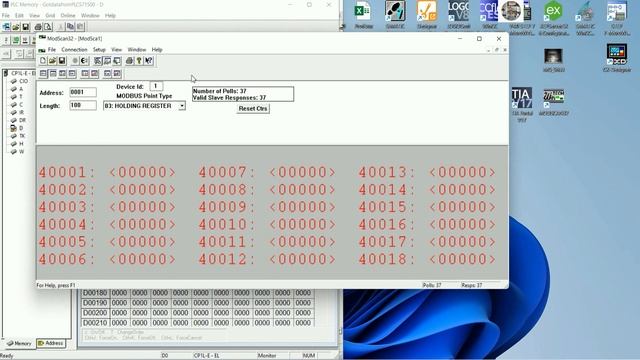Open ModScan32 Window menu
The height and width of the screenshot is (360, 640).
tap(137, 49)
